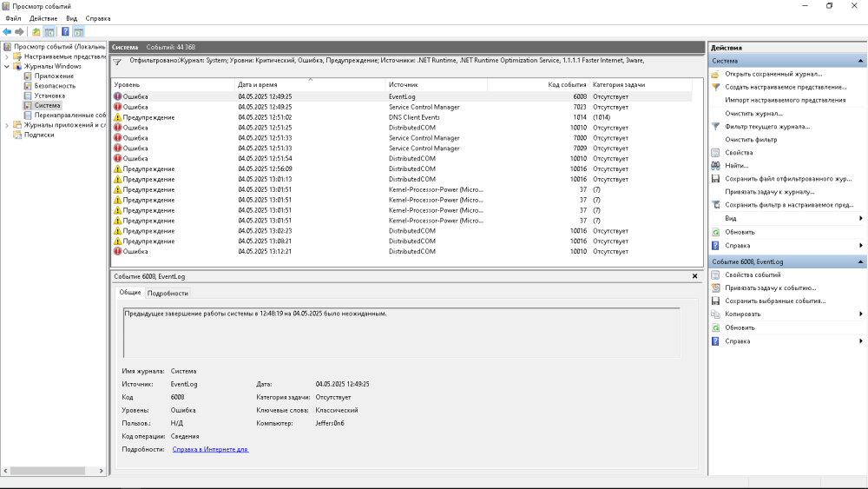Image resolution: width=868 pixels, height=489 pixels.
Task: Open the Справка submenu arrow under the Система section
Action: pos(861,245)
